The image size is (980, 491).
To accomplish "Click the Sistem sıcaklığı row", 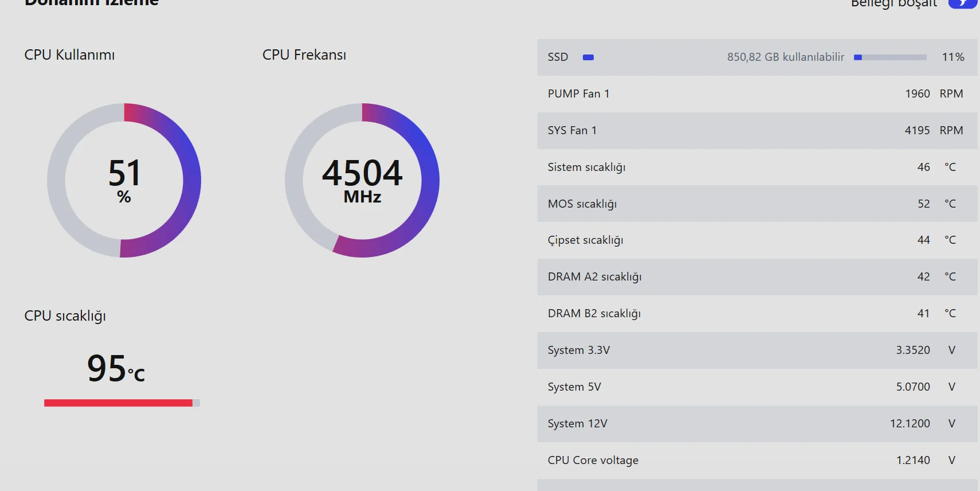I will (x=756, y=167).
